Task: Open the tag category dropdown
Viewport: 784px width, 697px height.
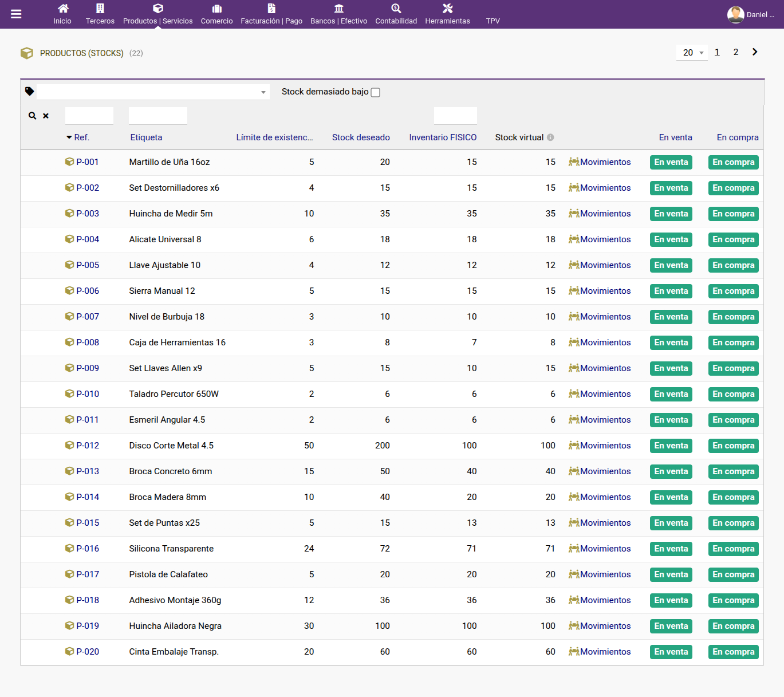Action: (153, 92)
